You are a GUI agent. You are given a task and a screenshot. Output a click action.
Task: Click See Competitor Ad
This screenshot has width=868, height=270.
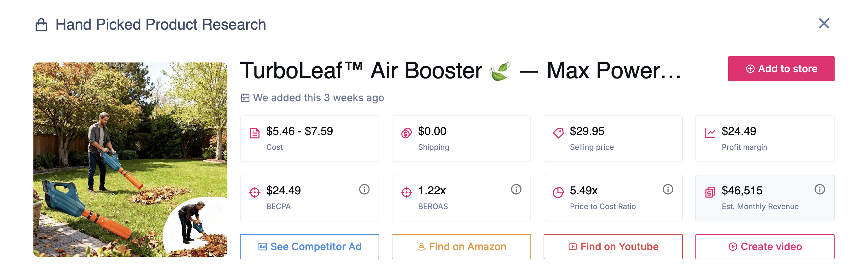[x=309, y=246]
